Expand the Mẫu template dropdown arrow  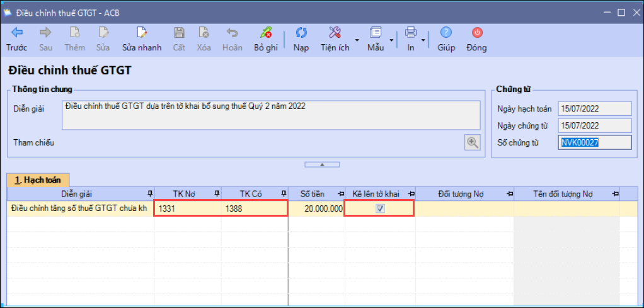click(x=391, y=40)
